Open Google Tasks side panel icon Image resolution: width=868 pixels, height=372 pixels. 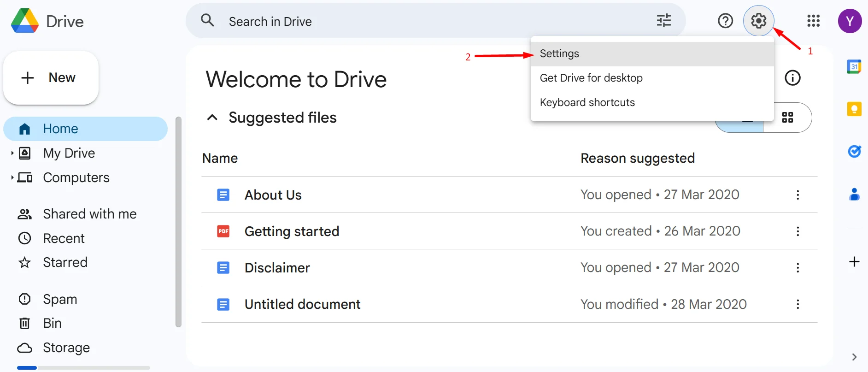pyautogui.click(x=854, y=151)
